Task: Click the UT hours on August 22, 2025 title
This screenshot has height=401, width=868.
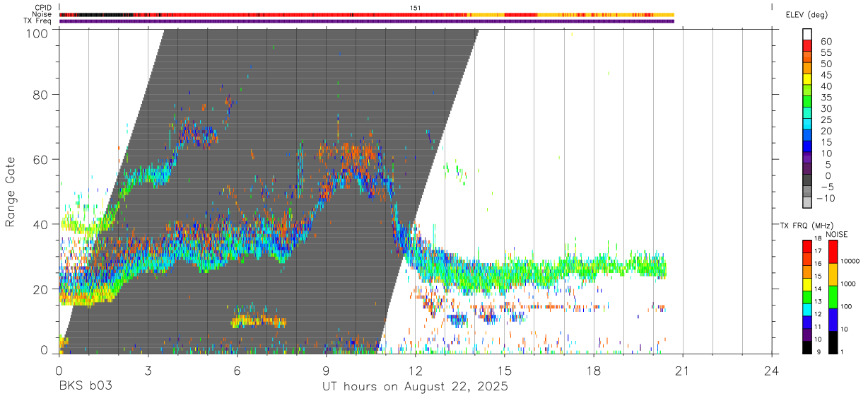Action: pyautogui.click(x=416, y=387)
